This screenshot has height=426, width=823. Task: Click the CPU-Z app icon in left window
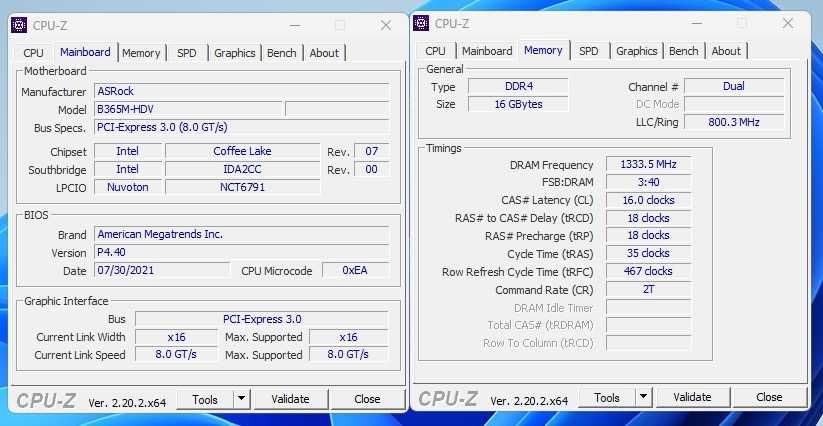[x=19, y=25]
